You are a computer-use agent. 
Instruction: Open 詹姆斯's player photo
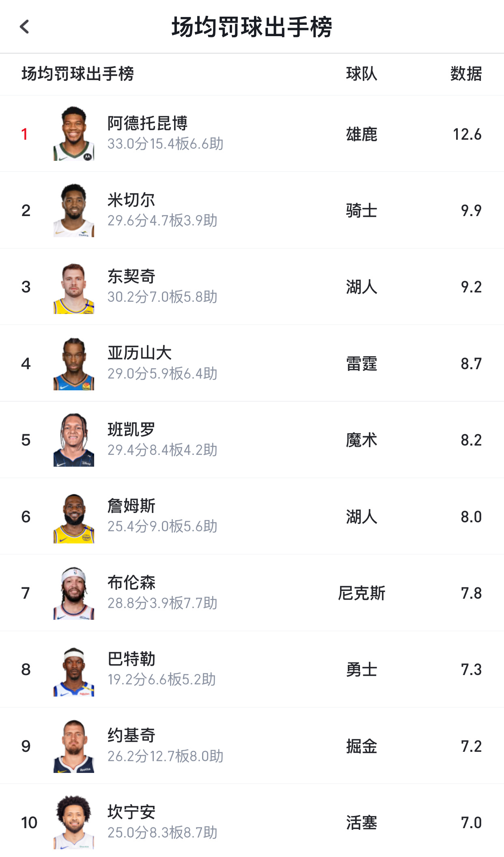74,516
